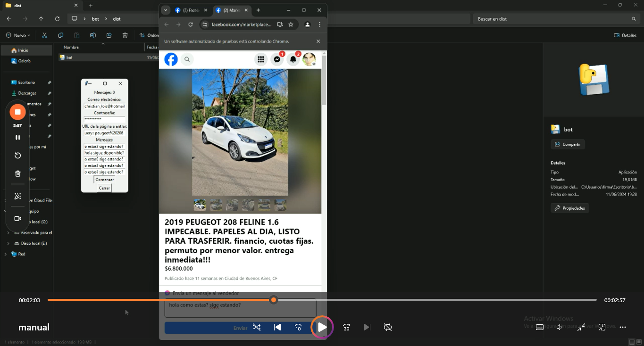Click the Facebook logo home icon

coord(171,59)
